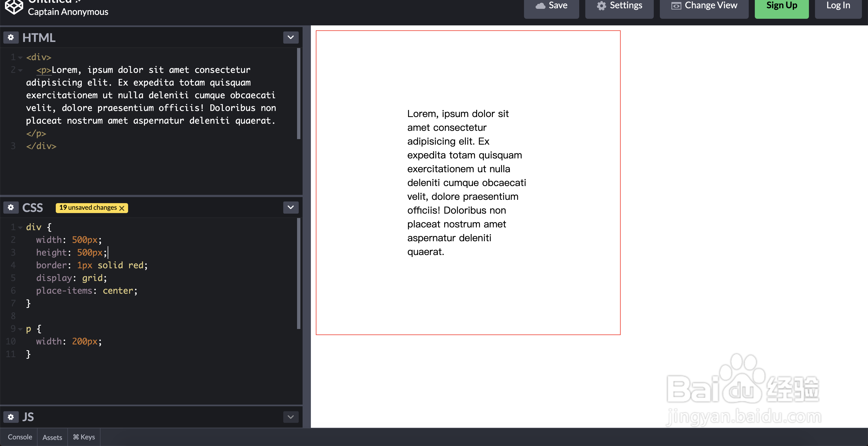Open CSS editor settings gear
Image resolution: width=868 pixels, height=446 pixels.
tap(11, 208)
